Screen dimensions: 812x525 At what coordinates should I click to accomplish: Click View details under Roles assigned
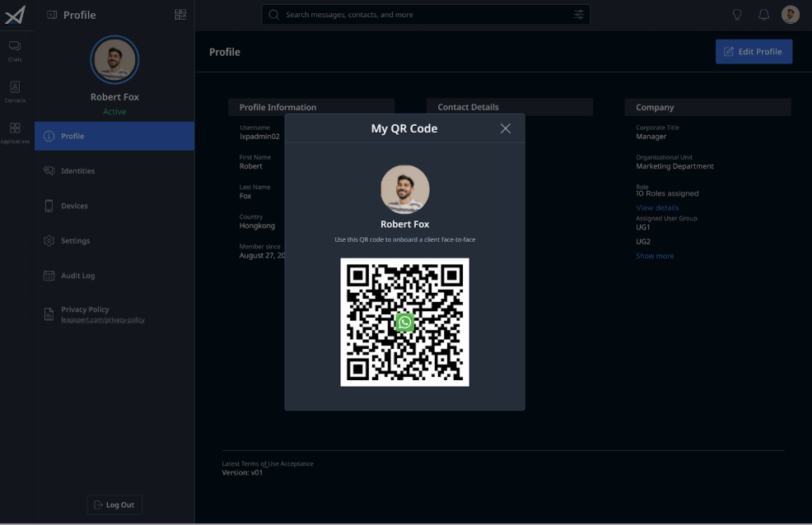point(657,208)
